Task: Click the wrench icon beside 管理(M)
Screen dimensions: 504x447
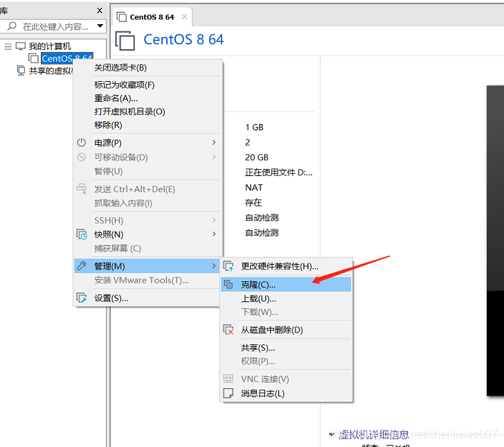Action: (81, 266)
